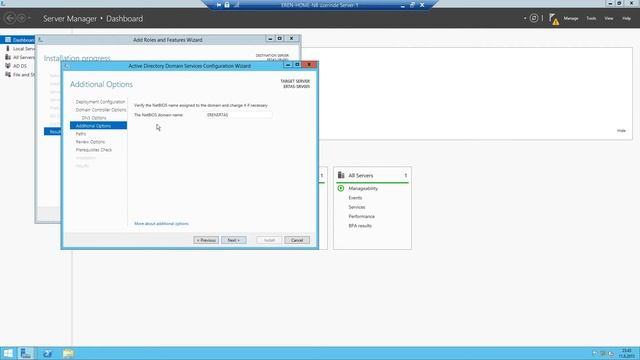Select the Additional Options wizard step

coord(98,126)
